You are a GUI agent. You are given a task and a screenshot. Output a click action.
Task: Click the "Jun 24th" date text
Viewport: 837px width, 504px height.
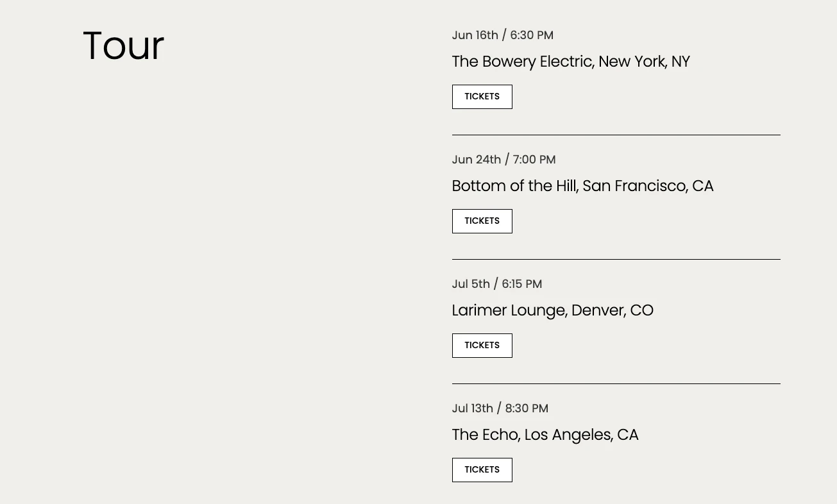476,160
